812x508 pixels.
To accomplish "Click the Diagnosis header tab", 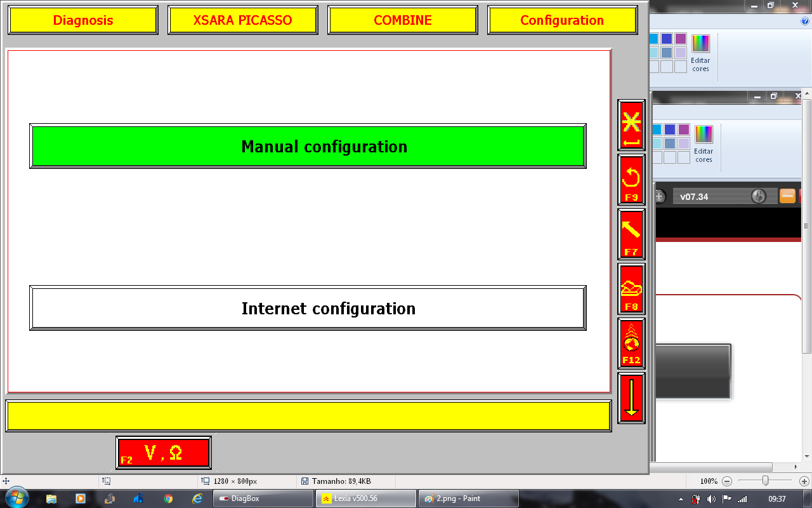I will tap(83, 20).
